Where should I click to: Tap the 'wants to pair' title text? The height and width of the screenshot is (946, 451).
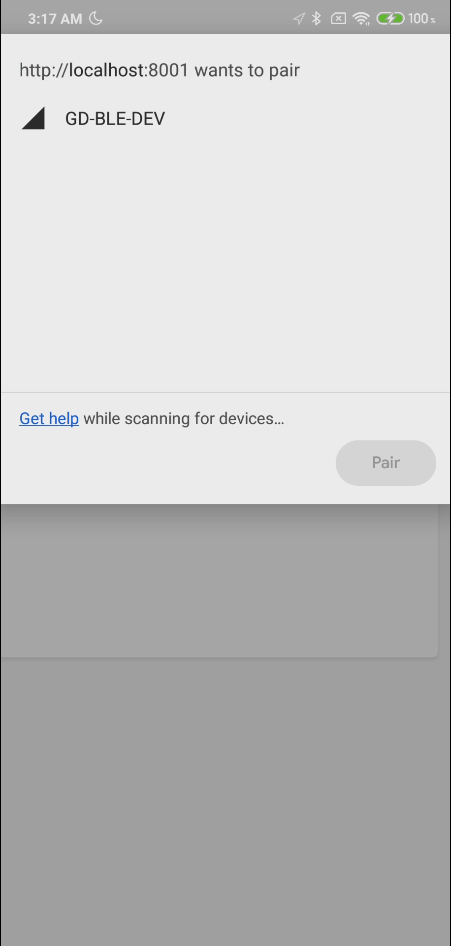(247, 71)
